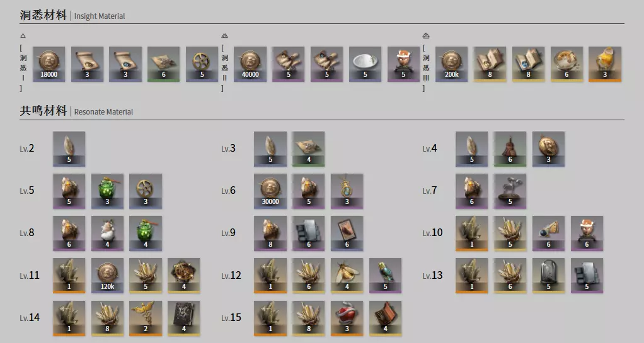Click the orange potion with 3 in Insight III
Image resolution: width=644 pixels, height=343 pixels.
tap(604, 64)
